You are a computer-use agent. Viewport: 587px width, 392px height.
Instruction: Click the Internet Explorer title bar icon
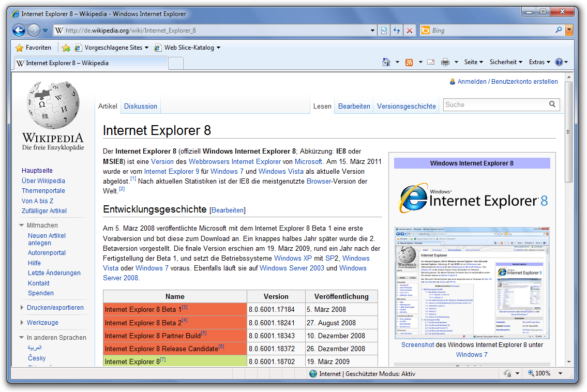coord(16,14)
